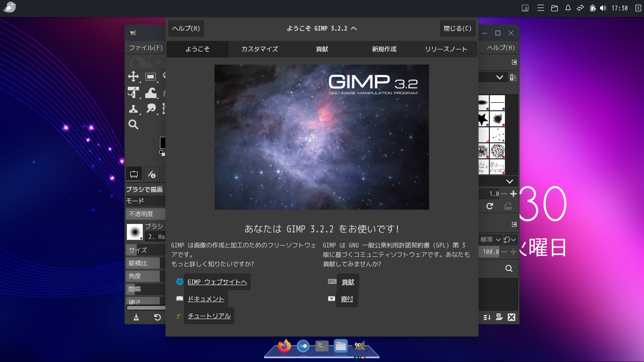Click the 角度 angle slider
This screenshot has width=644, height=362.
[146, 276]
